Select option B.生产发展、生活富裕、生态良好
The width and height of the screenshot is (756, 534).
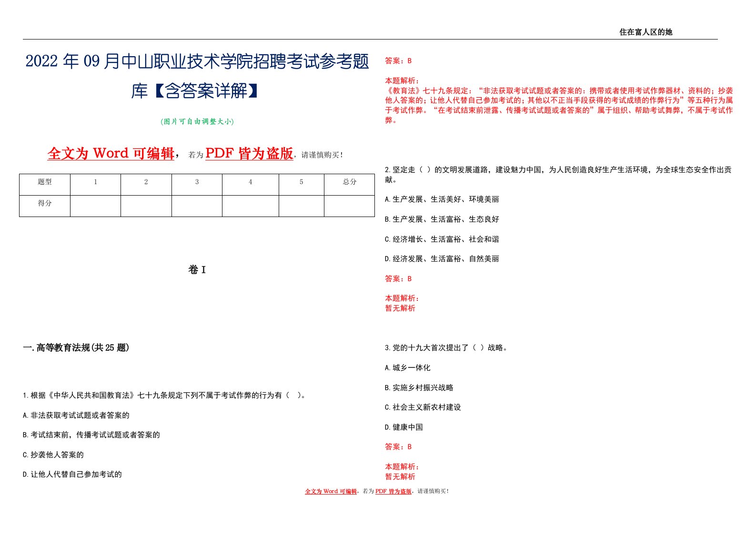click(442, 219)
